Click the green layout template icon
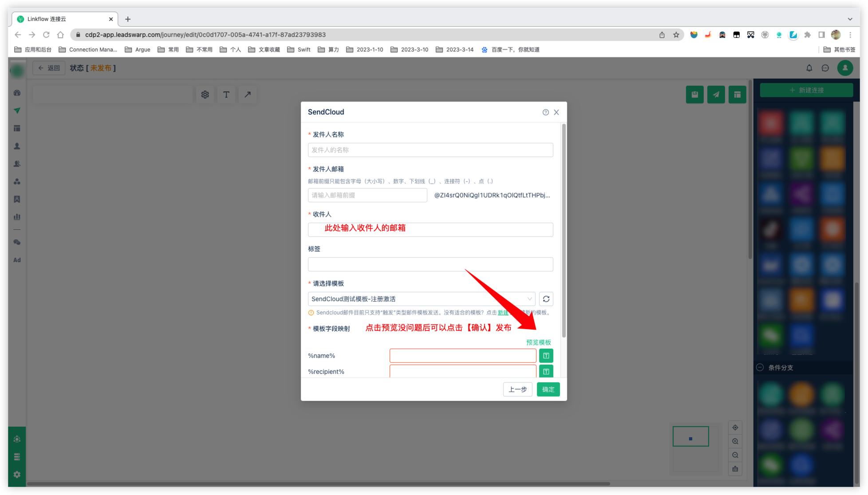868x495 pixels. point(737,94)
